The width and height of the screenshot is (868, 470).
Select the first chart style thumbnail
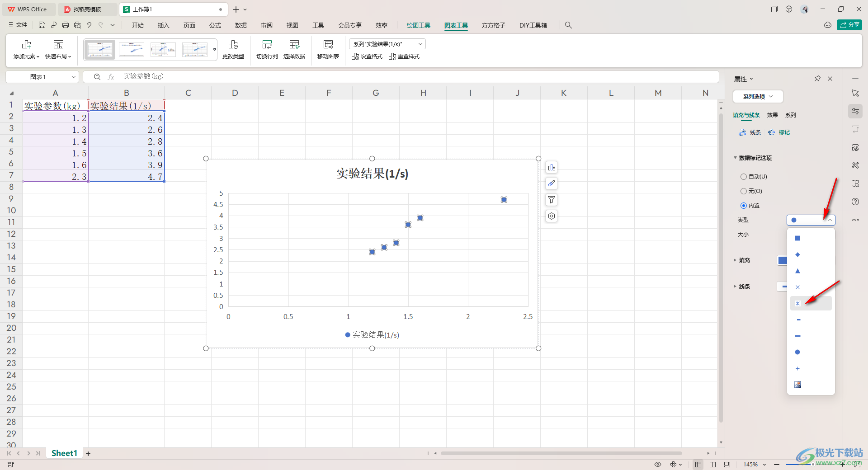[x=99, y=49]
